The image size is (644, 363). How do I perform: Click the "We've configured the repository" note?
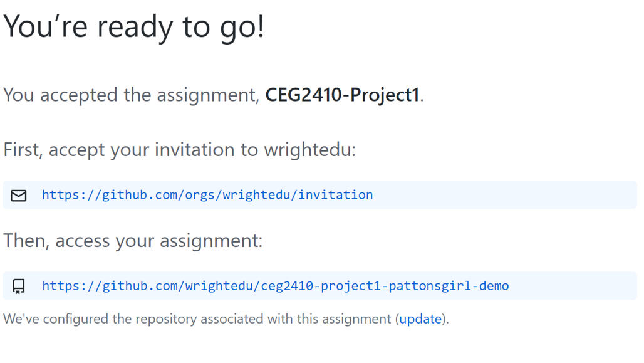pos(125,319)
